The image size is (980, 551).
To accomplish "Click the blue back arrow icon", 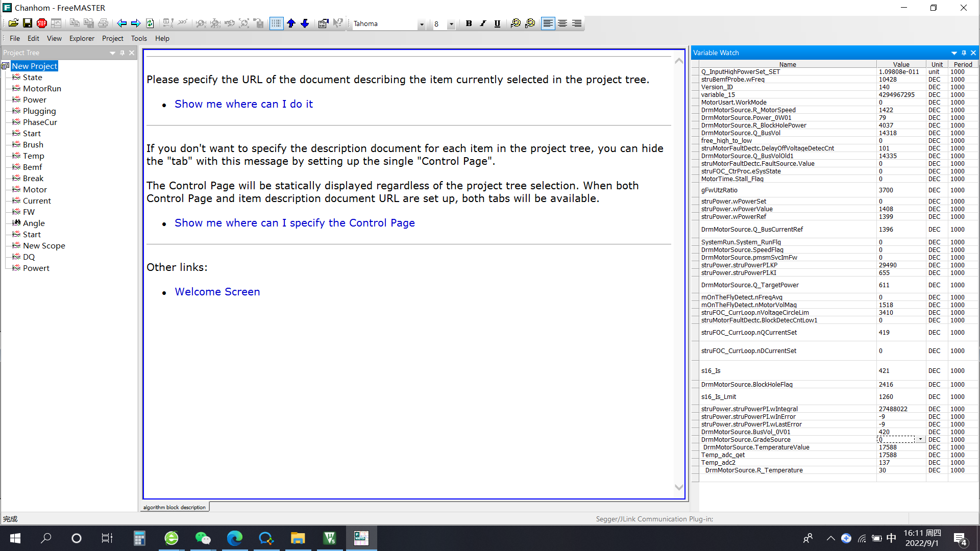I will pos(121,23).
